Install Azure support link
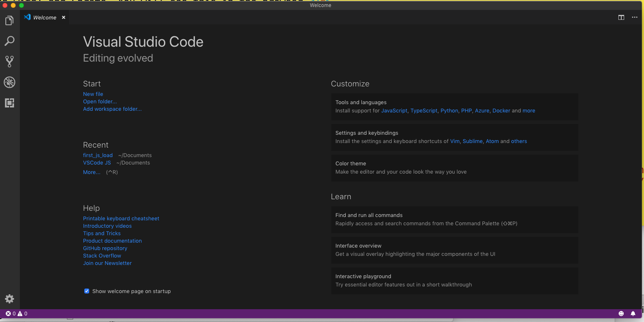 (482, 110)
